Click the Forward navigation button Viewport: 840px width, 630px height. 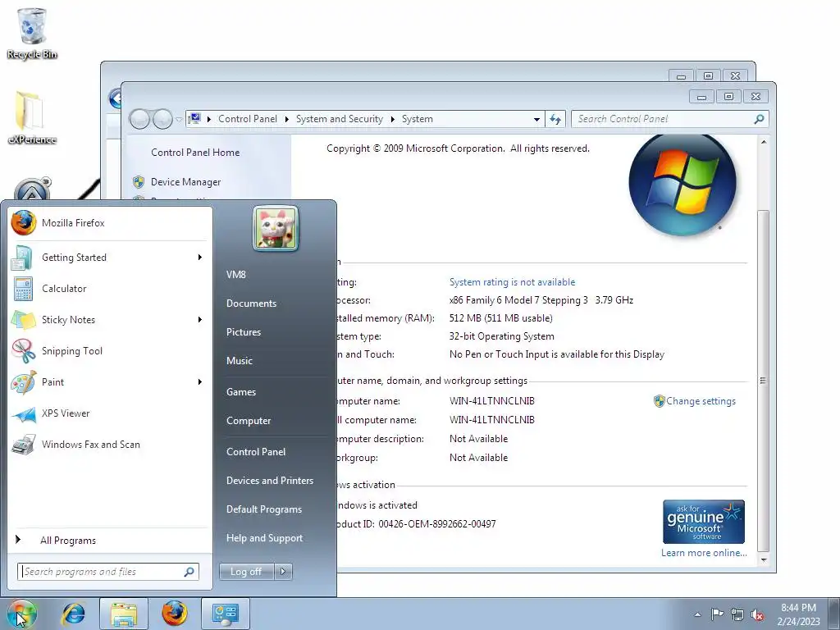tap(162, 119)
